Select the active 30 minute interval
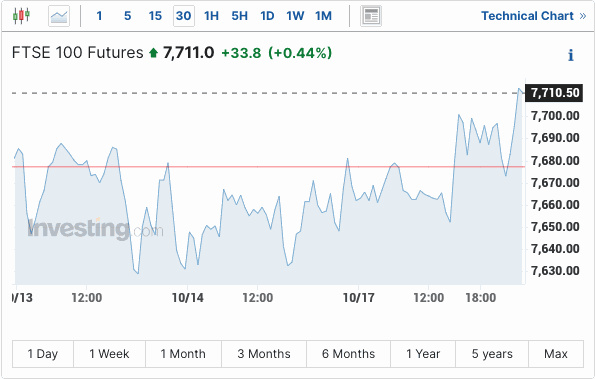Image resolution: width=595 pixels, height=379 pixels. pyautogui.click(x=184, y=16)
